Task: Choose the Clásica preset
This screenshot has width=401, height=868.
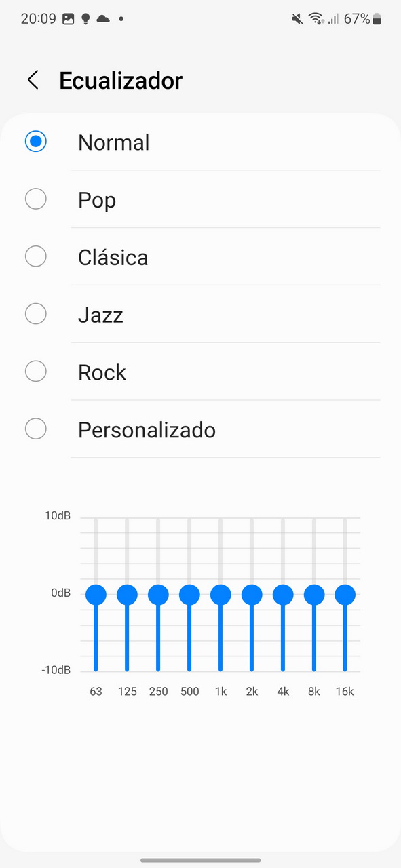Action: pos(200,257)
